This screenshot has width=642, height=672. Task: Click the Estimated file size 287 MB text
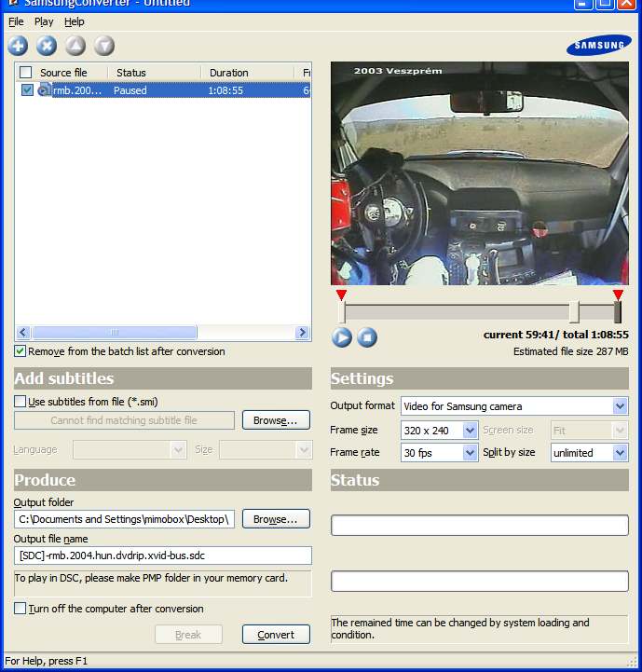click(x=570, y=351)
